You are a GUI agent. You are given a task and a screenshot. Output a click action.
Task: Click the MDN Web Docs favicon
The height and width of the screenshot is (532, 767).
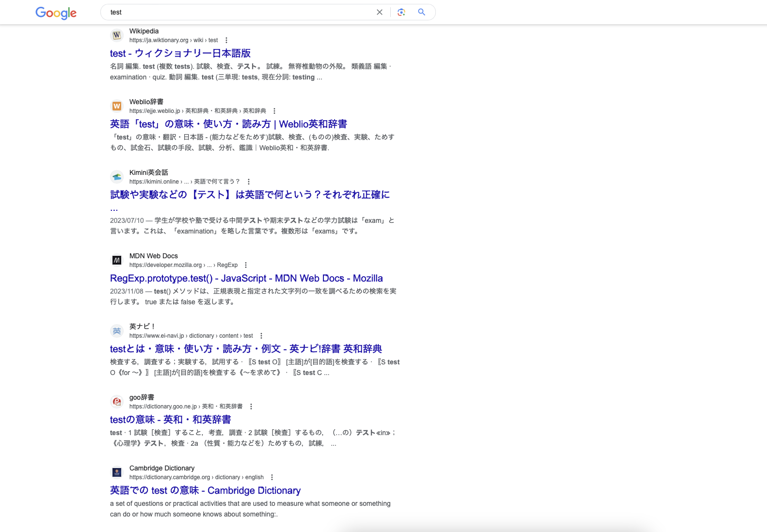(x=117, y=260)
